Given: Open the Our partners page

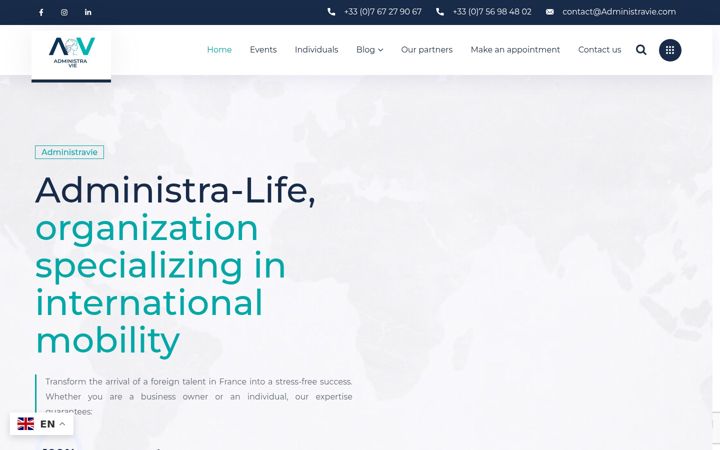Looking at the screenshot, I should (427, 50).
